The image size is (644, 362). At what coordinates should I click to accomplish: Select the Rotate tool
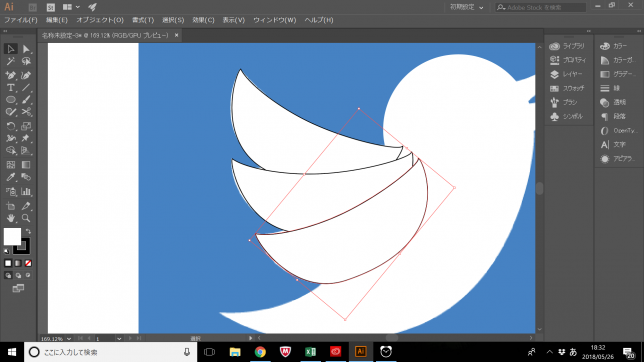11,126
